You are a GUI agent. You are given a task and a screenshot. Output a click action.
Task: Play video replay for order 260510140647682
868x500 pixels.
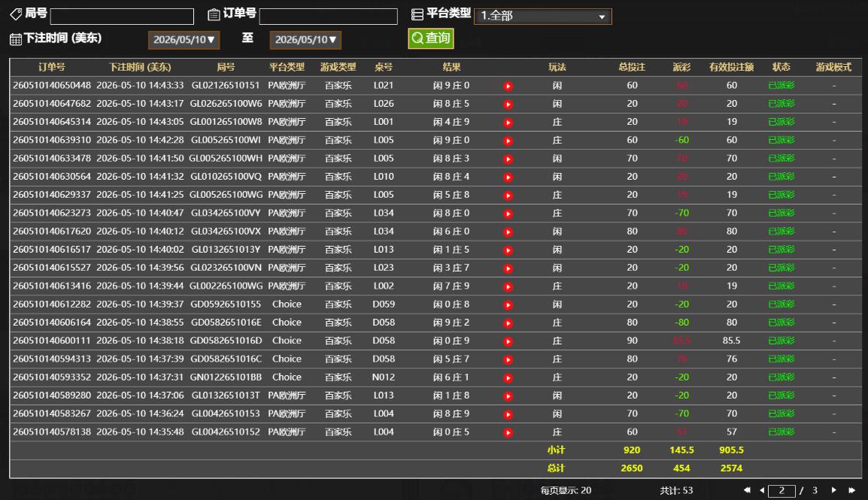pyautogui.click(x=508, y=104)
